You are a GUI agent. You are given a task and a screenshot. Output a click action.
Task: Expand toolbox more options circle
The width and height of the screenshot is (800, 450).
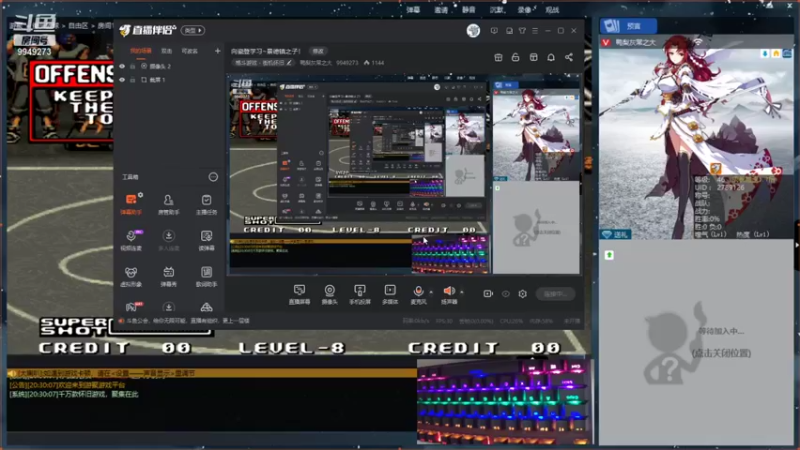[213, 177]
